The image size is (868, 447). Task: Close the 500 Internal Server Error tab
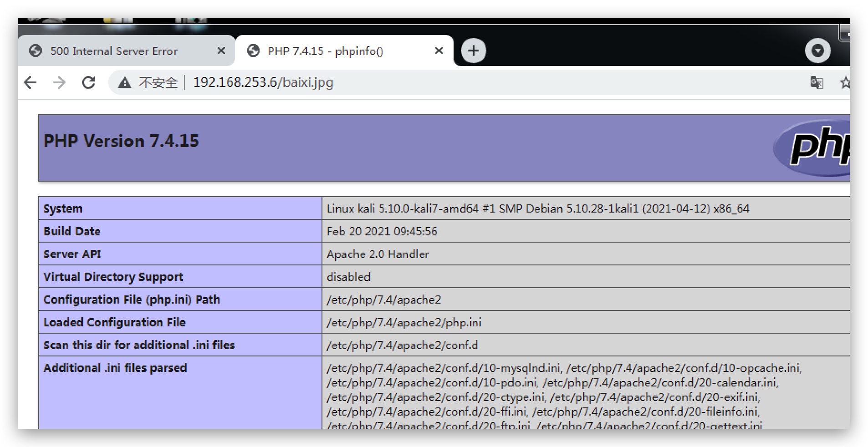pyautogui.click(x=221, y=51)
